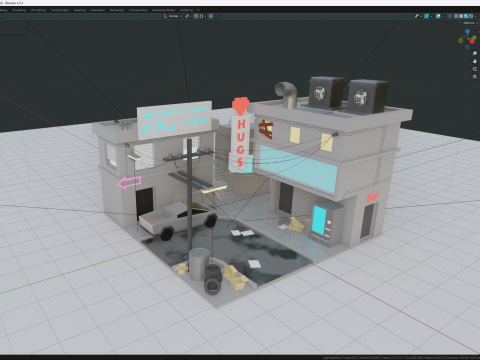Switch to the Geometry Nodes workspace tab
The height and width of the screenshot is (360, 480).
click(x=164, y=10)
